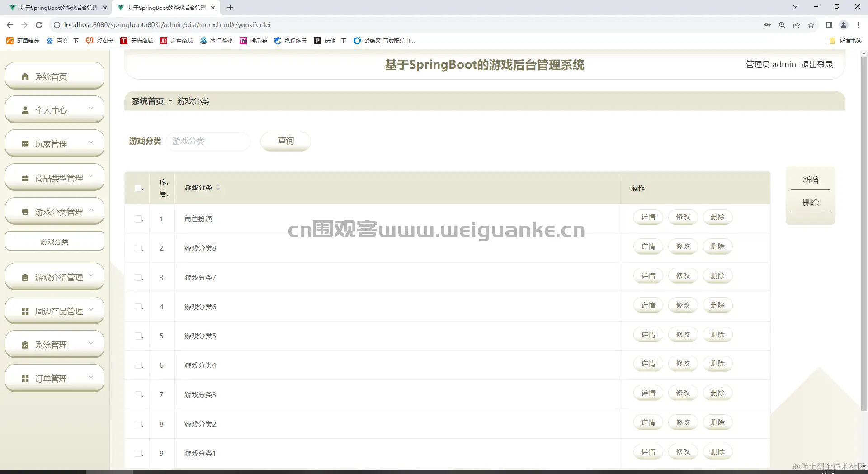Open the browser profile avatar
The image size is (868, 474).
coord(844,25)
